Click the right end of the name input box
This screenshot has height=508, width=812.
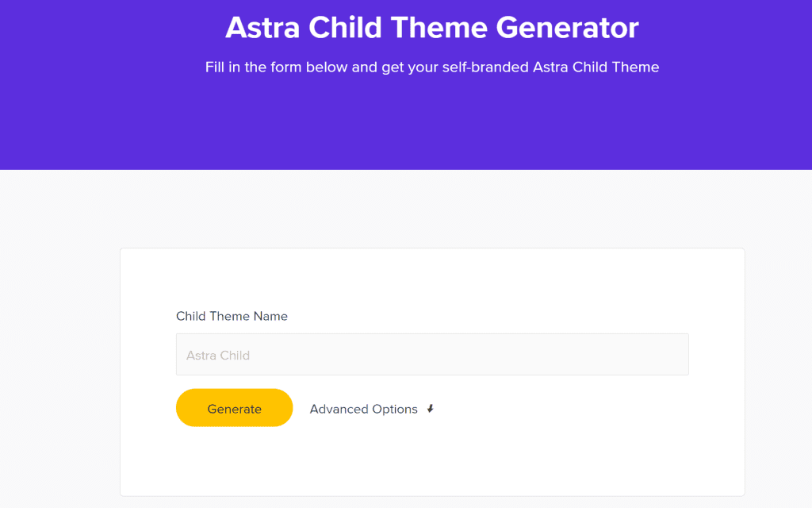click(x=673, y=355)
